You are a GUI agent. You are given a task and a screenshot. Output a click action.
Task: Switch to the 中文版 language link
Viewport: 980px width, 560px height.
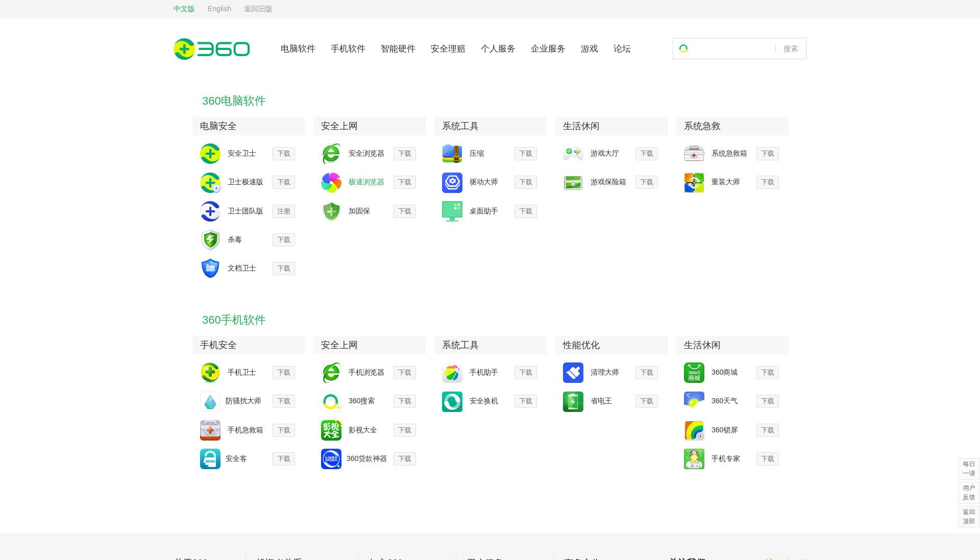click(184, 9)
